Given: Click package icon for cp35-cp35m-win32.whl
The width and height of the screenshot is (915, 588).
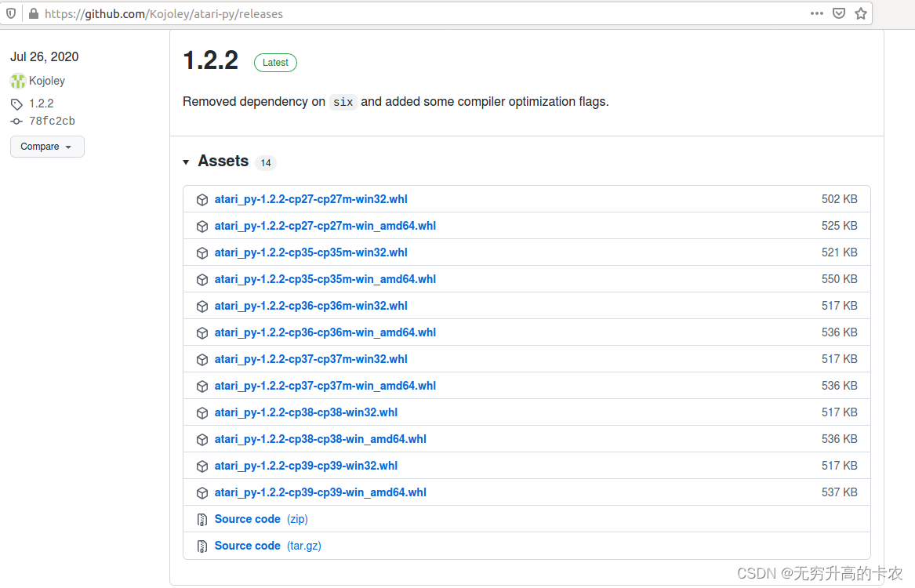Looking at the screenshot, I should (202, 253).
